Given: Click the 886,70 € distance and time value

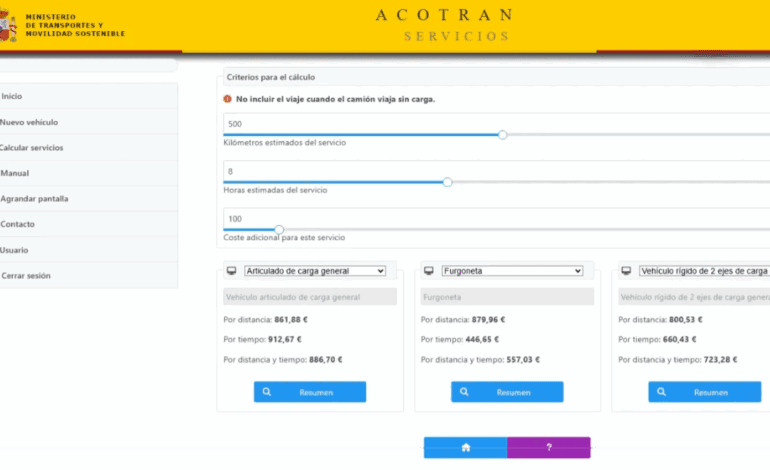Looking at the screenshot, I should tap(326, 359).
